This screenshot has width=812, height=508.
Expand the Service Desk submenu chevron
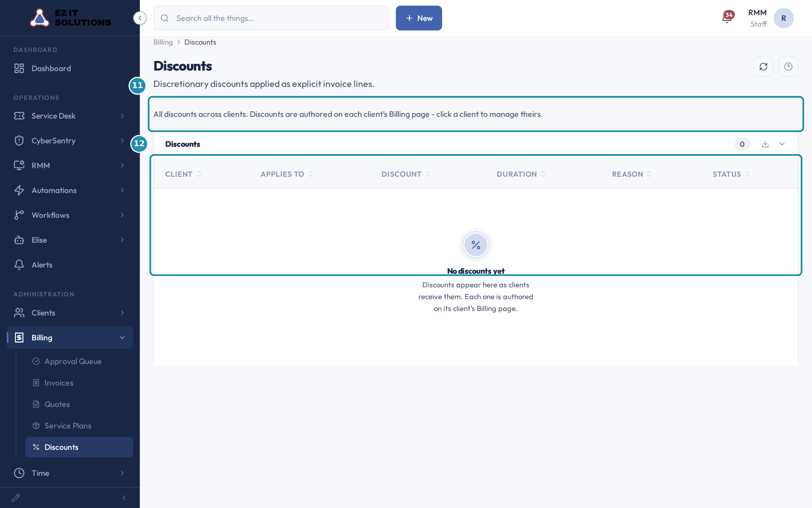[x=122, y=116]
